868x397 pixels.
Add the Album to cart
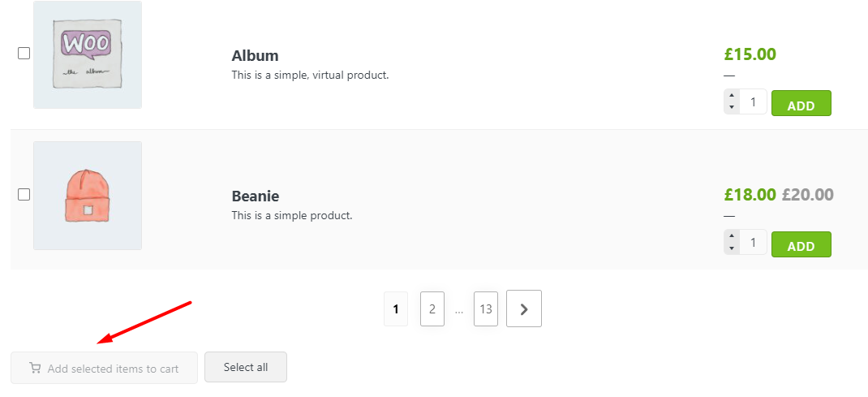[801, 103]
